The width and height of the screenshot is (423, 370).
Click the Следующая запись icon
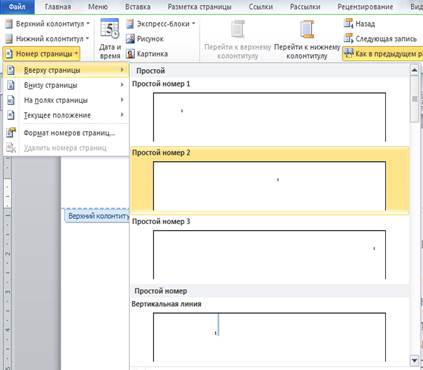[348, 39]
